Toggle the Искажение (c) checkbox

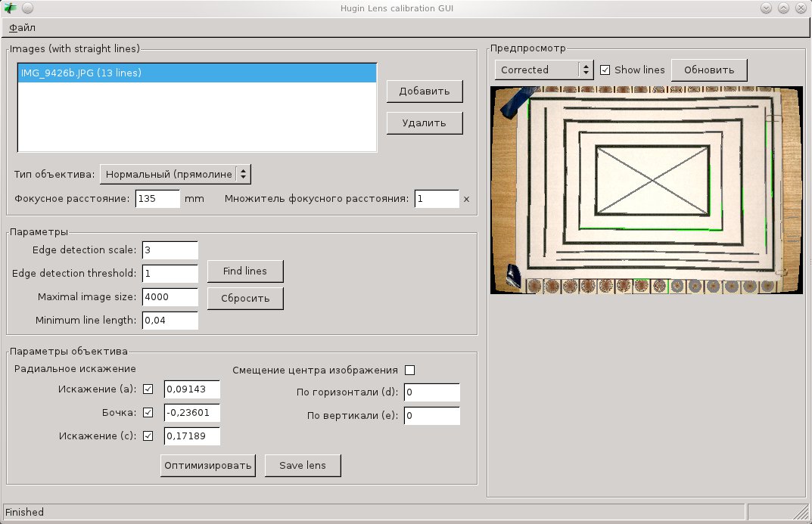[x=148, y=436]
